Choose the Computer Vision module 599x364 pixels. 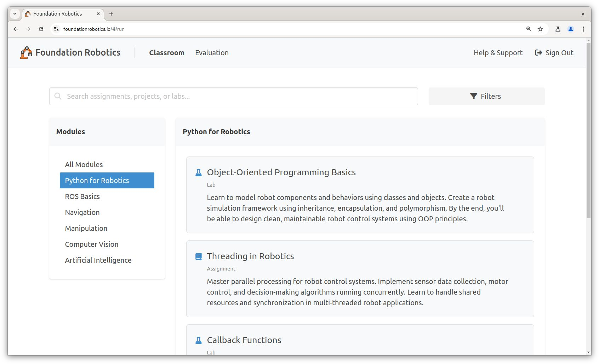[91, 244]
